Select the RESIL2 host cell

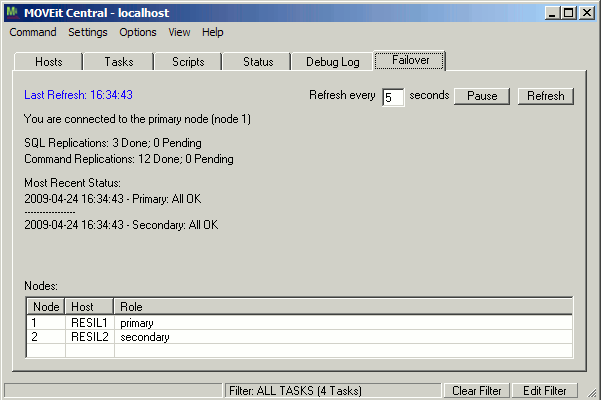(89, 337)
